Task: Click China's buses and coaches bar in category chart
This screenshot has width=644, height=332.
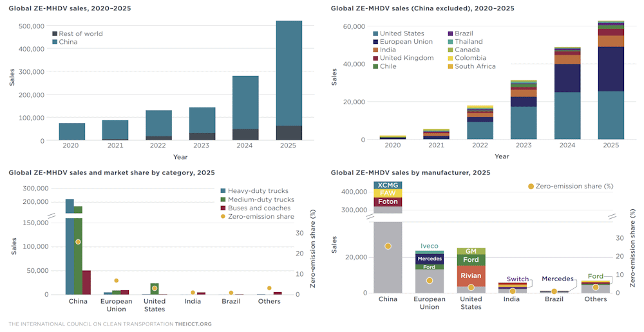Action: 86,282
